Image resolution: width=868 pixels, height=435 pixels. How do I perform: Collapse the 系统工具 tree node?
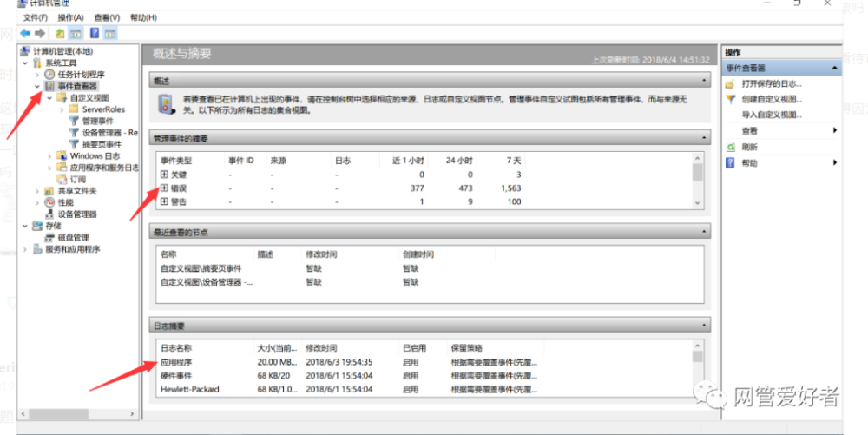25,63
